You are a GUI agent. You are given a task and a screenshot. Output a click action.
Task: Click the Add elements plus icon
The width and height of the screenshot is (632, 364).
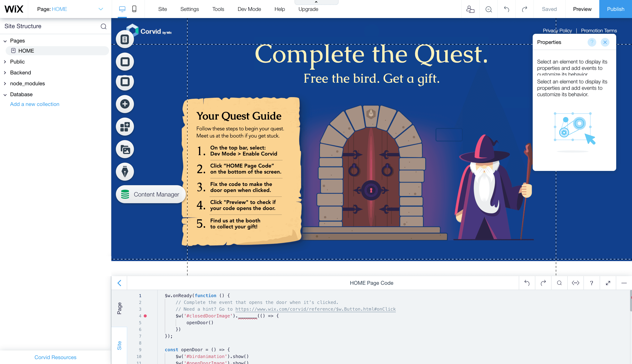pyautogui.click(x=125, y=104)
